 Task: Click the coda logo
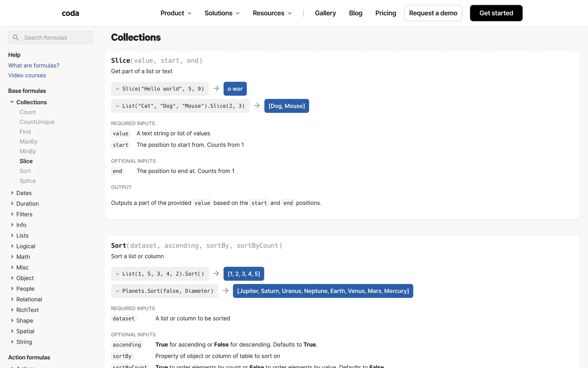pyautogui.click(x=70, y=13)
